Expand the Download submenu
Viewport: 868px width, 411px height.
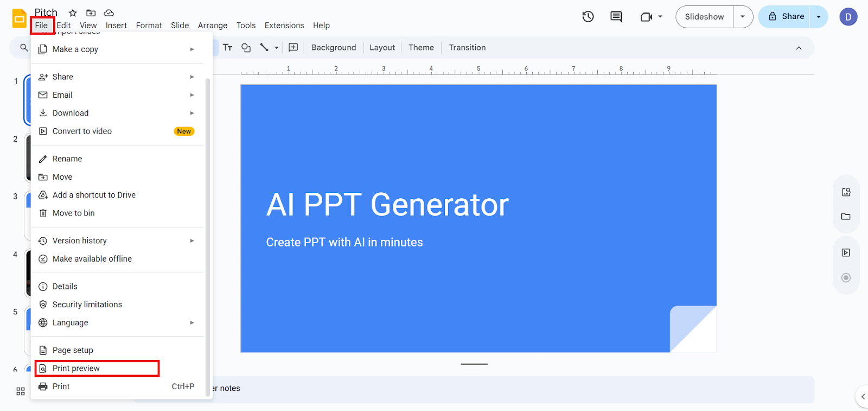pos(117,113)
